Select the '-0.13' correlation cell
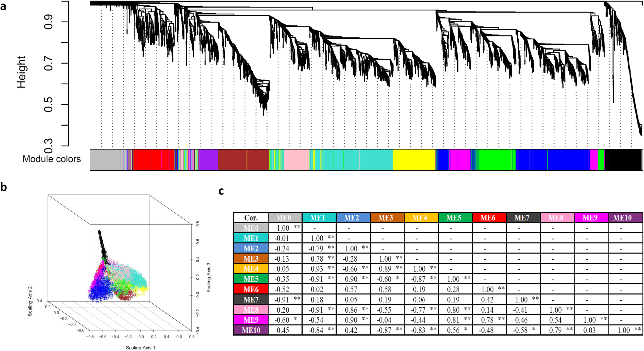The height and width of the screenshot is (351, 644). [285, 258]
